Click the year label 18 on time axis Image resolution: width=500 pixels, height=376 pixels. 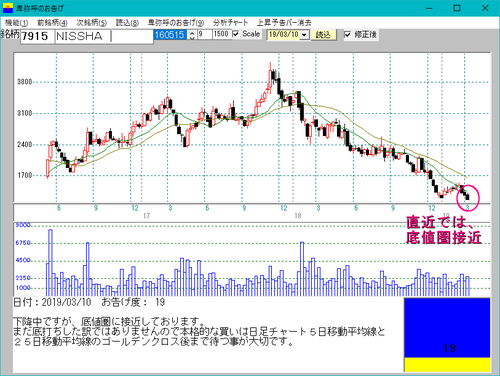298,216
